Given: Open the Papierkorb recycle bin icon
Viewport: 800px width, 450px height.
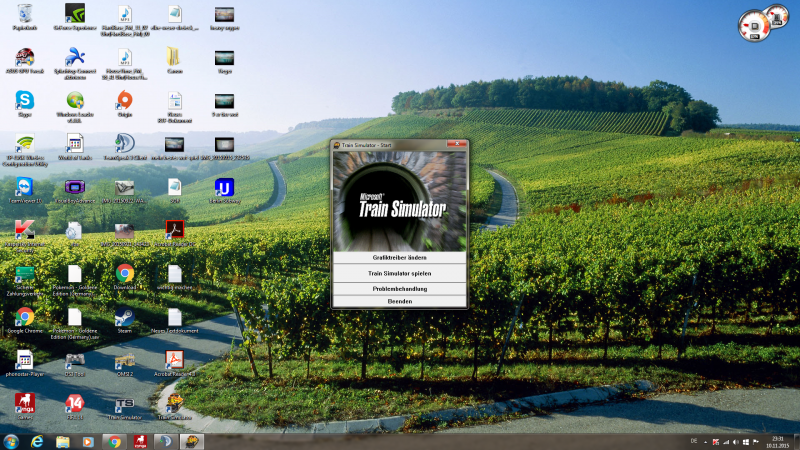Looking at the screenshot, I should click(x=24, y=18).
